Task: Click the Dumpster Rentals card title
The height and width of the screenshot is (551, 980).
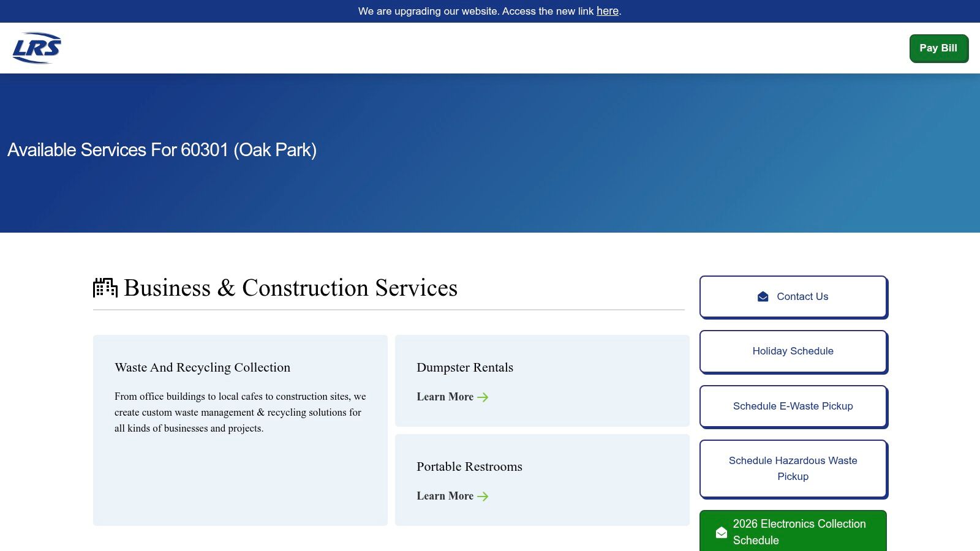Action: pos(465,367)
